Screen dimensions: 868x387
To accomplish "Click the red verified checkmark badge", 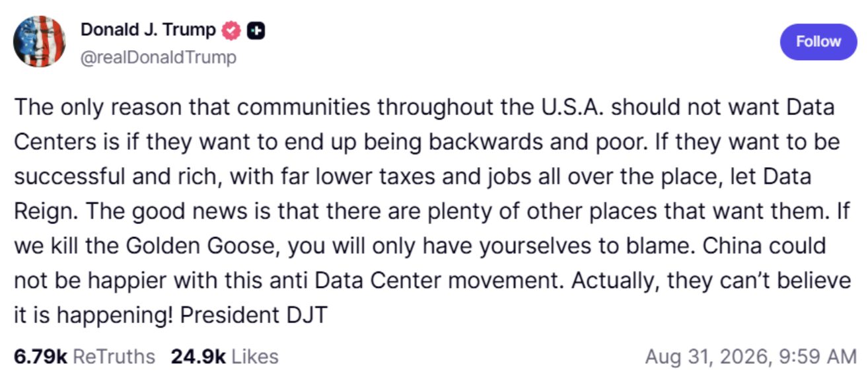I will (231, 30).
